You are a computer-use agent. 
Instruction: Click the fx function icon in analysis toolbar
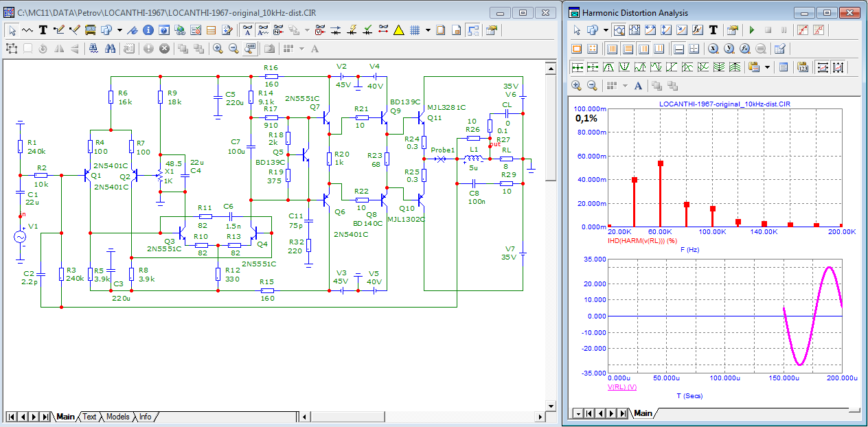[x=698, y=30]
